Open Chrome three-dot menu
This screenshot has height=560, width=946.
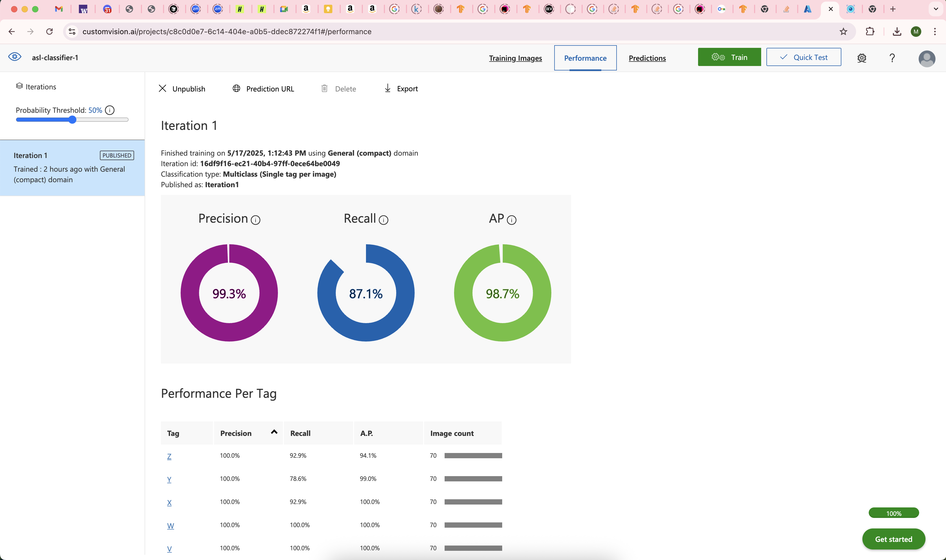935,32
